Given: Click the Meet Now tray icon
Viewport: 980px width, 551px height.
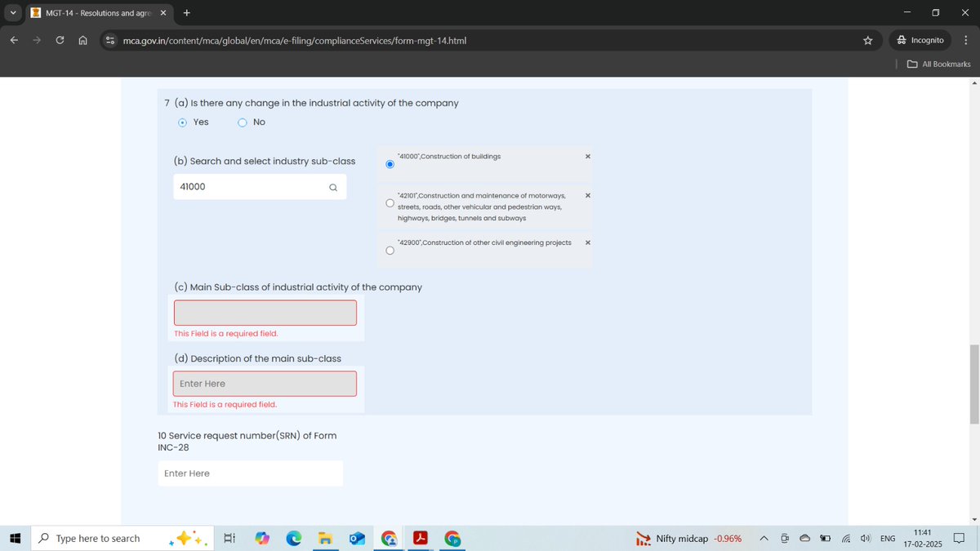Looking at the screenshot, I should tap(785, 539).
